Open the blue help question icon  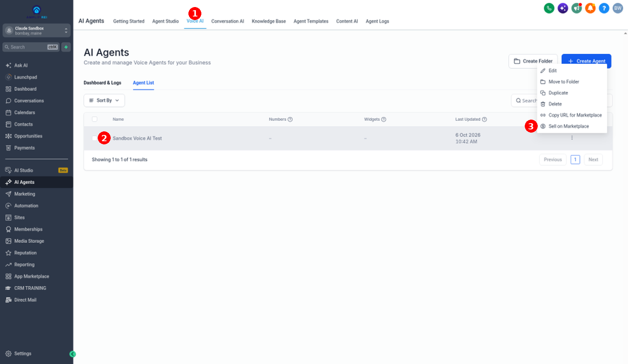604,8
